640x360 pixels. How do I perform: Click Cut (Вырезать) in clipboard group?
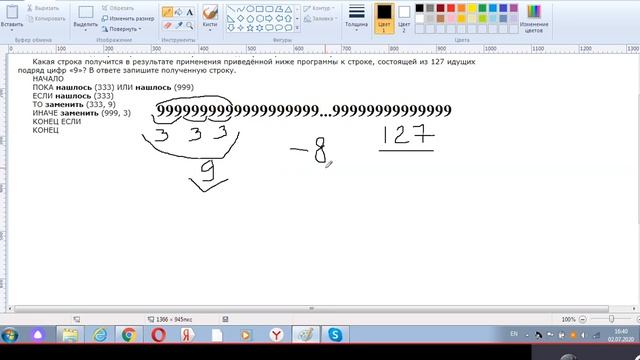tap(44, 8)
